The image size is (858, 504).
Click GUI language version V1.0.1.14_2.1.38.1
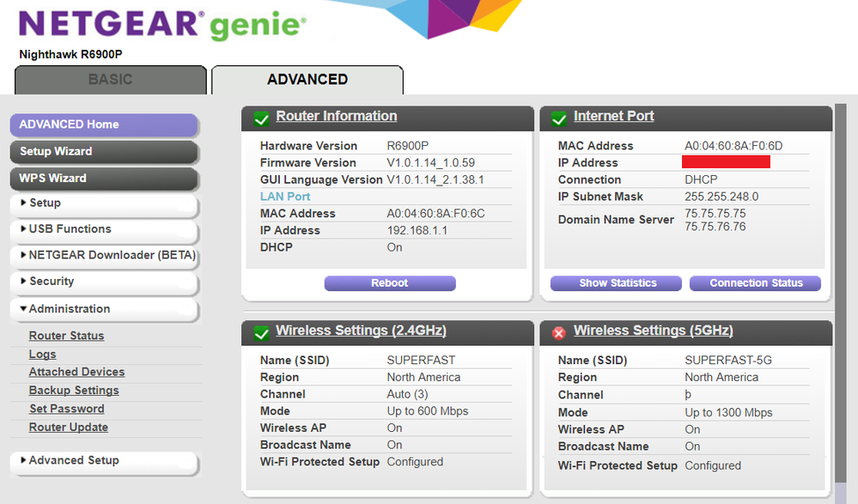point(435,180)
